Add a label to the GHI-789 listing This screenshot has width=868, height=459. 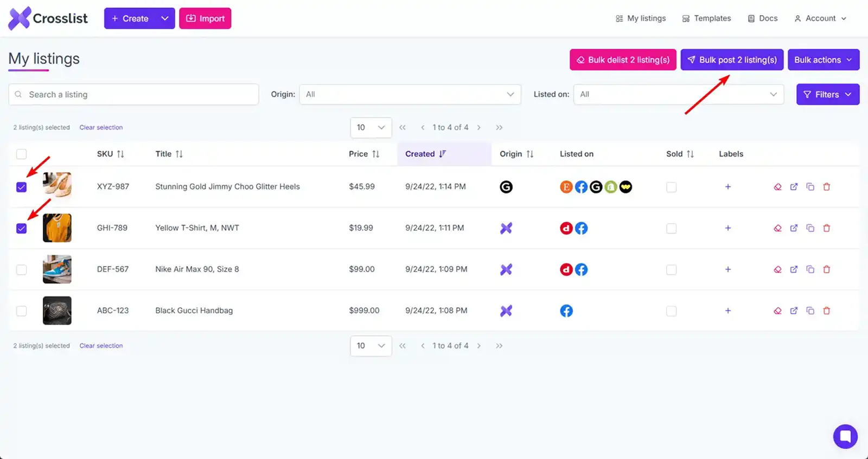[x=728, y=228]
